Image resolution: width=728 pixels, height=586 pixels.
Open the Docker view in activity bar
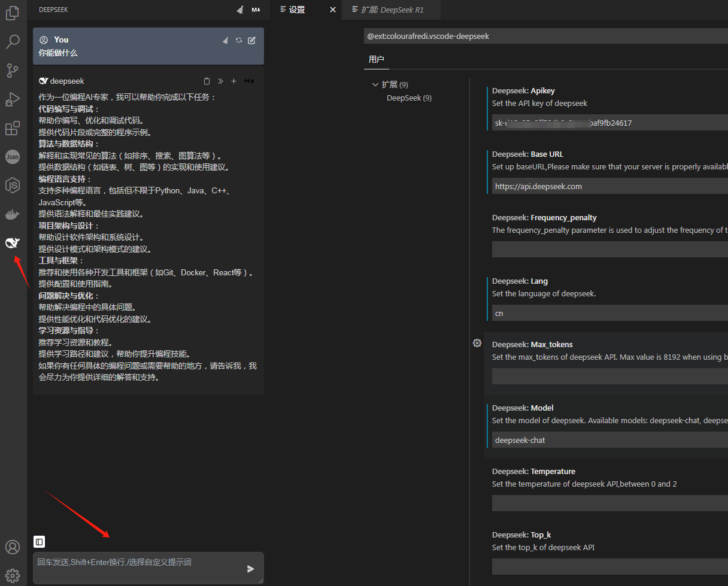tap(13, 214)
